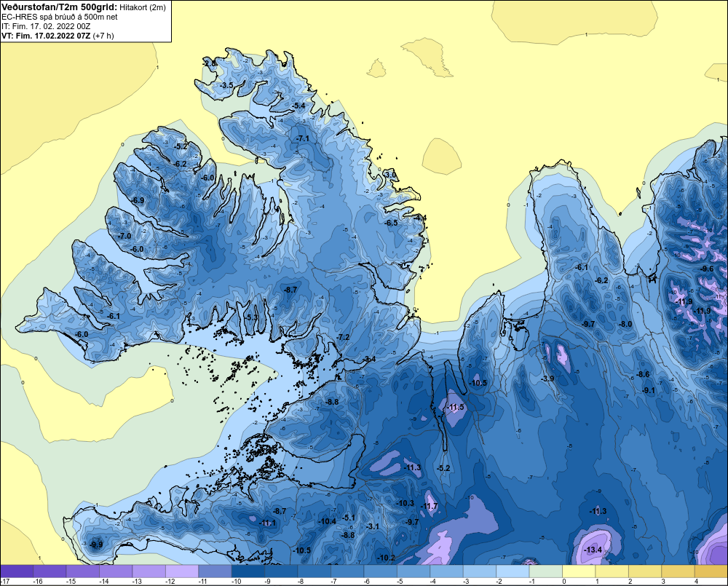Click the 'EC-HRES spá brúuð á 500m net' line
728x586 pixels.
(x=60, y=17)
